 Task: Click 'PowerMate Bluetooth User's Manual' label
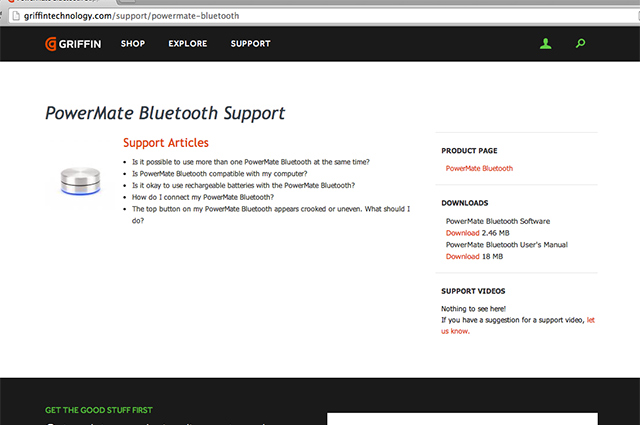[507, 245]
